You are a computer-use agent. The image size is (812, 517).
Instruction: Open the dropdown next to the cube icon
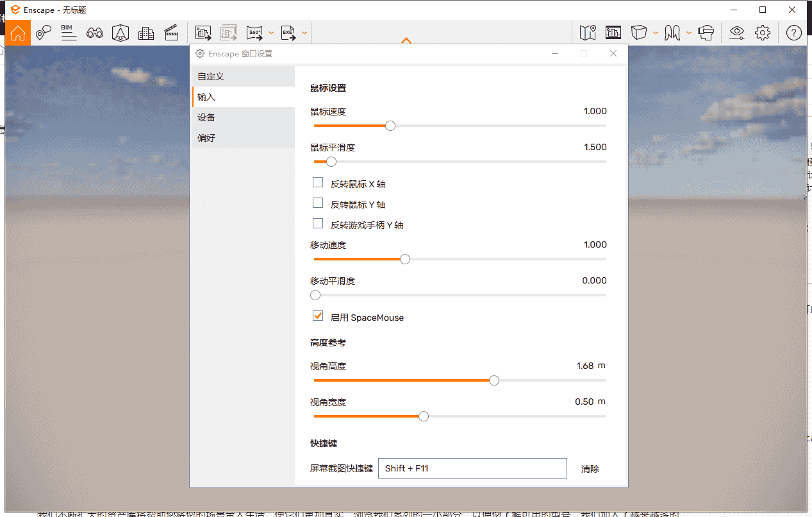(655, 33)
